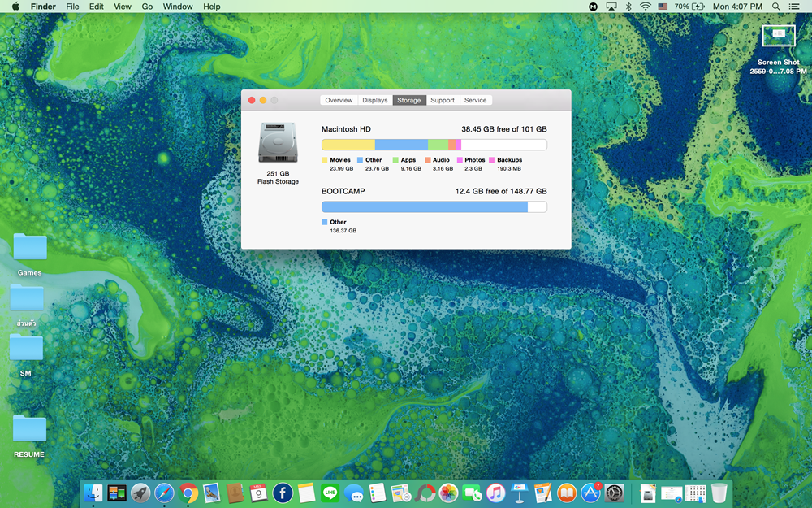The image size is (812, 508).
Task: Open Notes app in the Dock
Action: (307, 493)
